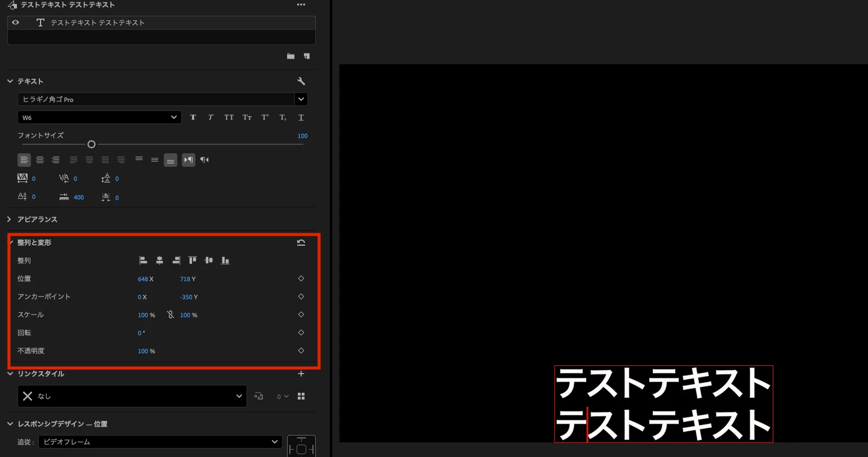The height and width of the screenshot is (457, 868).
Task: Reset 整列と変形 with the undo arrow icon
Action: [x=301, y=242]
